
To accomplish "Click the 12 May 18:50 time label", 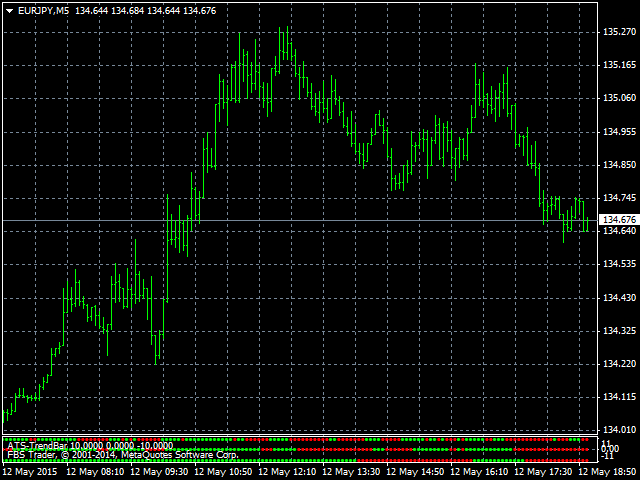I will point(609,471).
